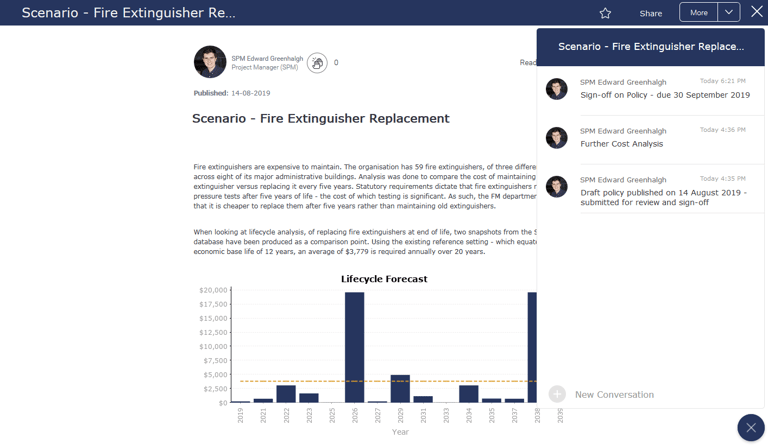This screenshot has width=768, height=445.
Task: Click the 2029 bar in the chart
Action: tap(400, 389)
